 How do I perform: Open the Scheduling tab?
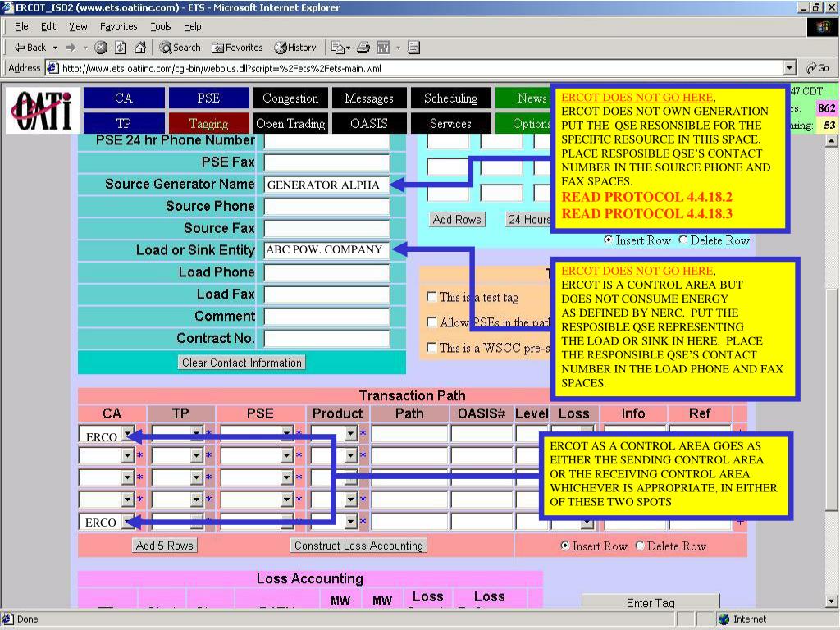(450, 98)
